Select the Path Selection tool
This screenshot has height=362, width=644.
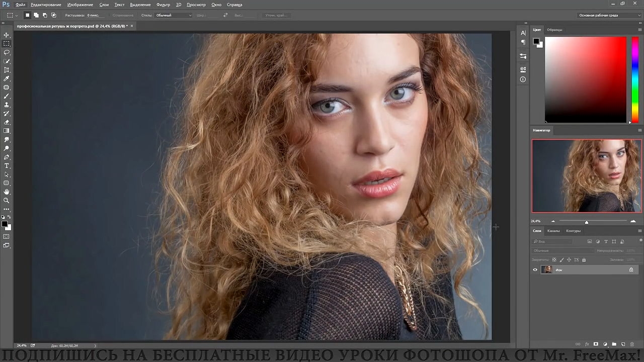click(x=7, y=174)
